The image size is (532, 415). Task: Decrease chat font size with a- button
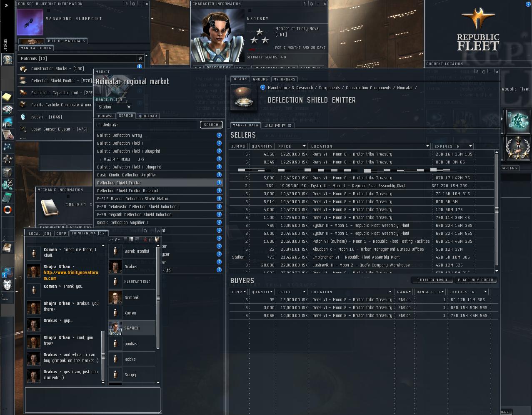pyautogui.click(x=111, y=240)
